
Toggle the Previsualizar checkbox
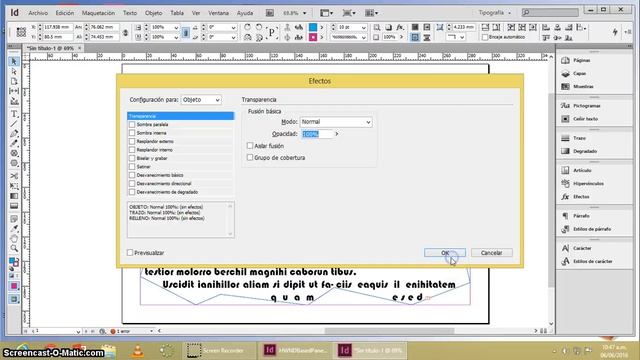tap(130, 253)
